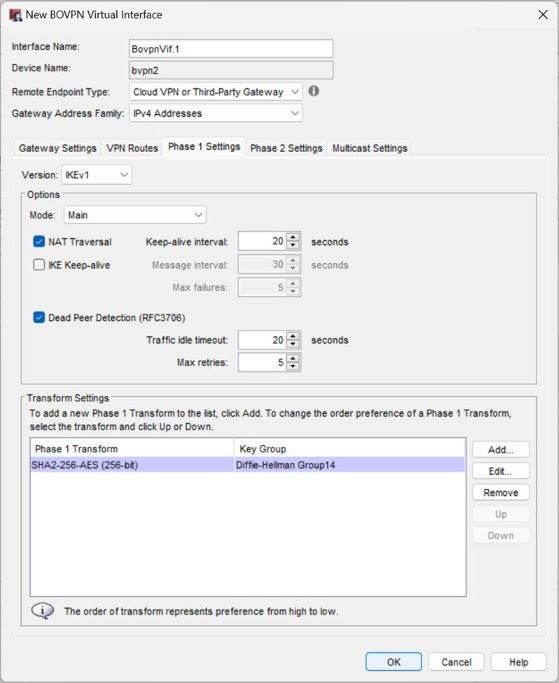
Task: Click the Keep-alive interval number field
Action: tap(262, 241)
